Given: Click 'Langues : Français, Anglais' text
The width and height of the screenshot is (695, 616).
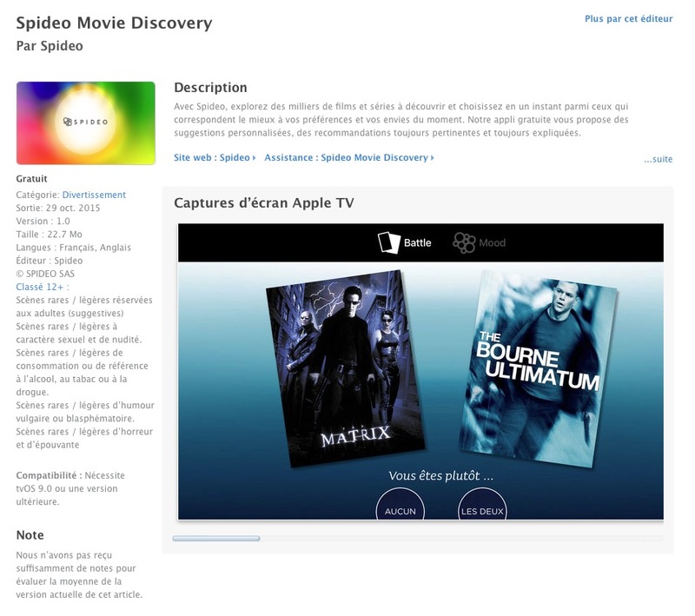Looking at the screenshot, I should point(74,248).
